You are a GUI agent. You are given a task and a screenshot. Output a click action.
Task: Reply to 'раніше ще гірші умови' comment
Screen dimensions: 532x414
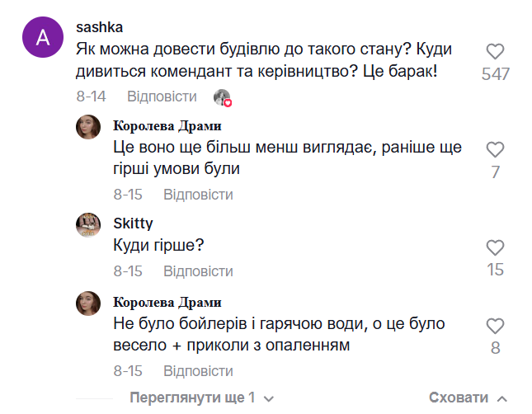198,195
